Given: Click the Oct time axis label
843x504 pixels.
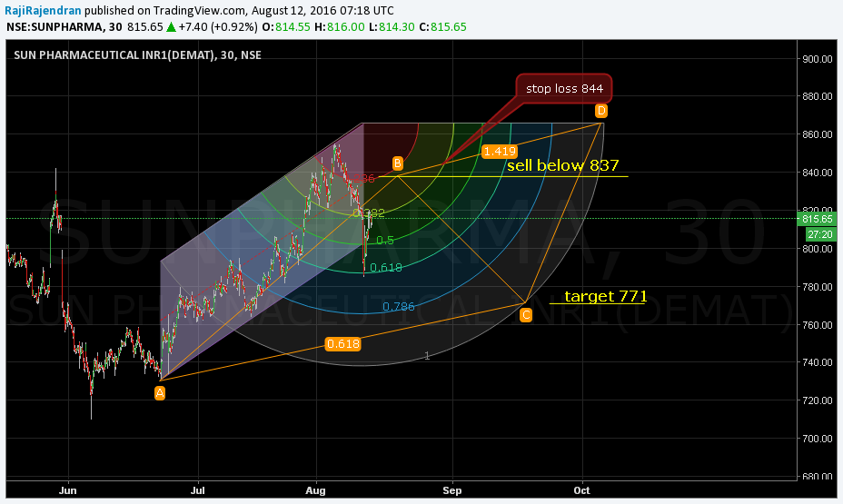Looking at the screenshot, I should point(581,490).
